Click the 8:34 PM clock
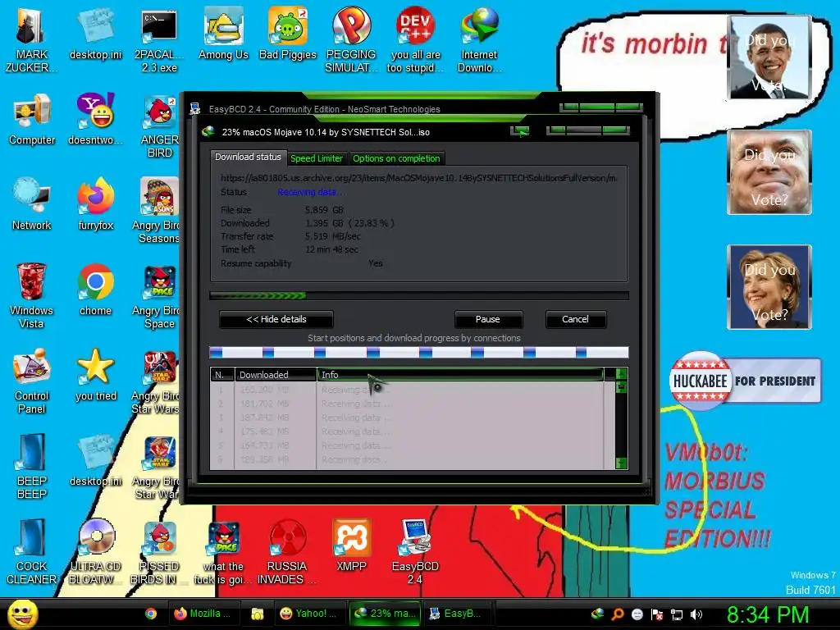Screen dimensions: 840x630 point(768,614)
